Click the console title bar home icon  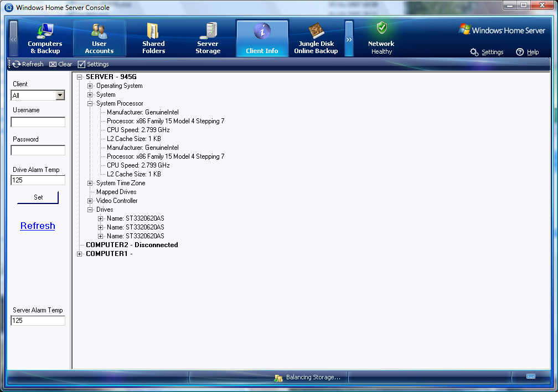[x=9, y=7]
